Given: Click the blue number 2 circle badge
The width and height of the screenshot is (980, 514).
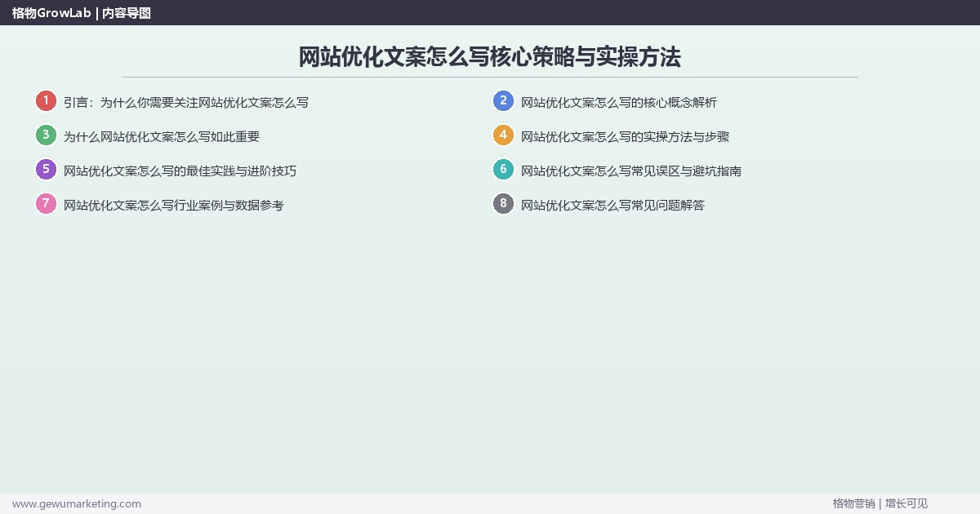Looking at the screenshot, I should tap(503, 101).
